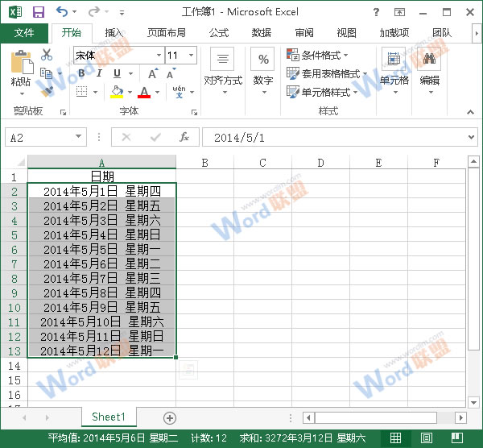Click the ribbon display options icon
Image resolution: width=483 pixels, height=448 pixels.
coord(399,12)
